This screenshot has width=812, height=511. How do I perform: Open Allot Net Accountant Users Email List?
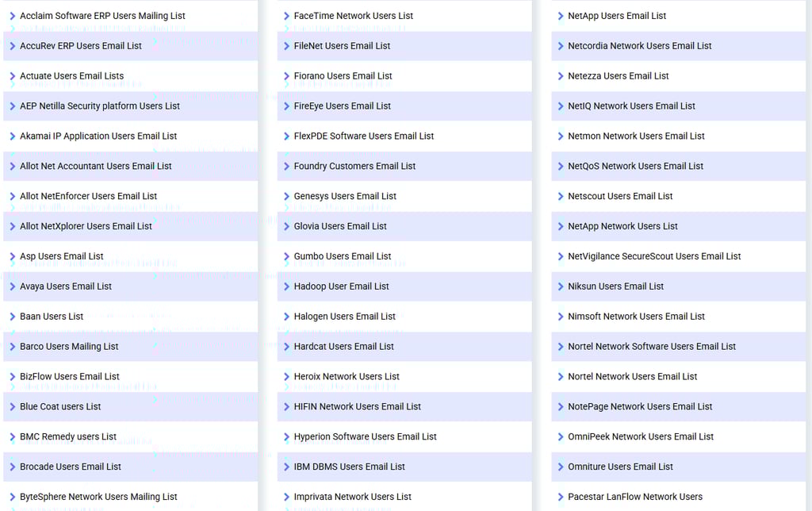[96, 167]
